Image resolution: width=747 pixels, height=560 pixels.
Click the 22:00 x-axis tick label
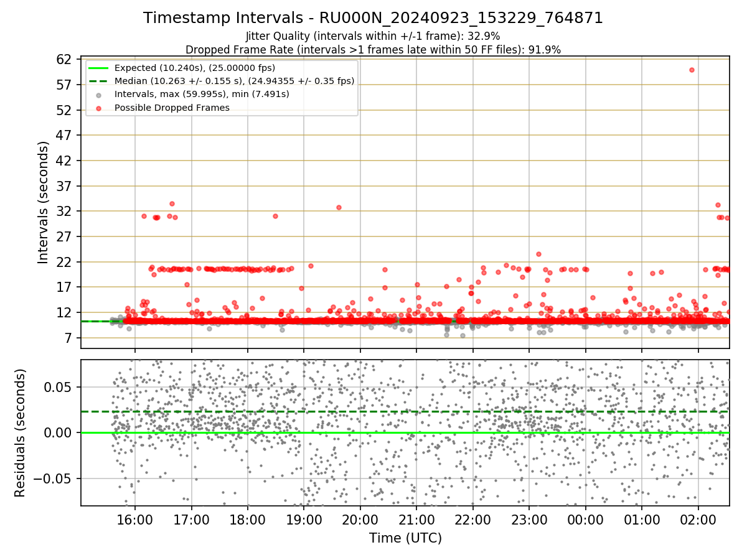coord(472,520)
